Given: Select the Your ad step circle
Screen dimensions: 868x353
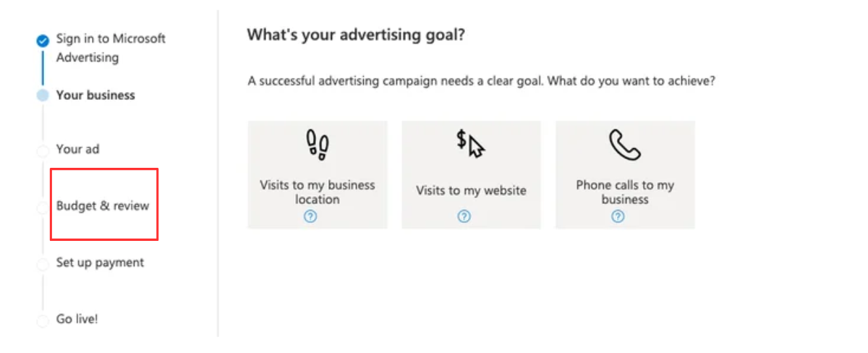Looking at the screenshot, I should tap(43, 150).
